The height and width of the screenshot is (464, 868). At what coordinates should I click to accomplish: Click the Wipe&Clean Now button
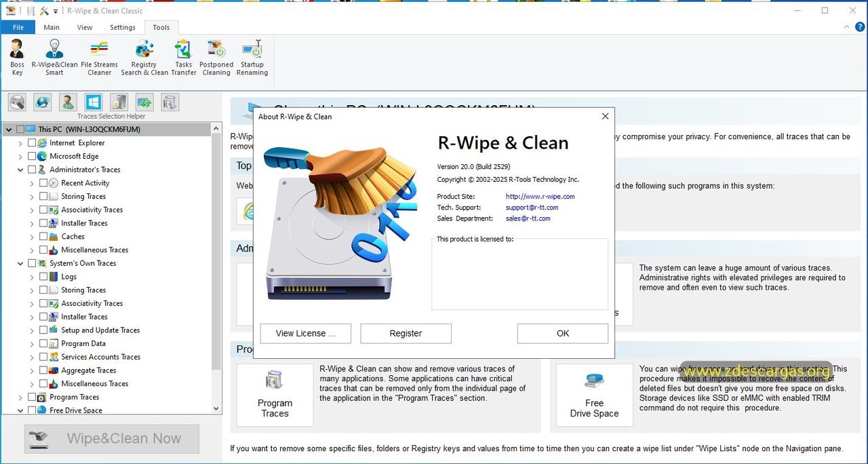pos(112,439)
